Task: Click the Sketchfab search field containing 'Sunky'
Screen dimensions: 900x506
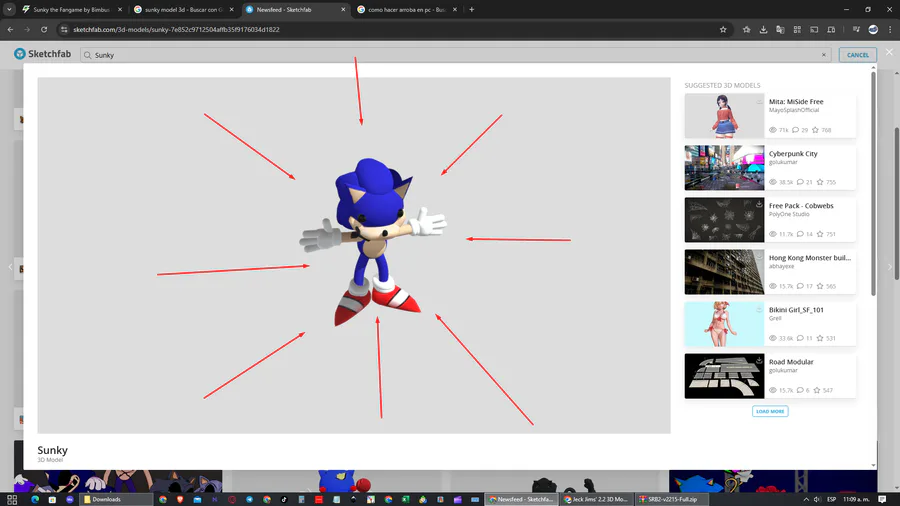Action: click(456, 55)
